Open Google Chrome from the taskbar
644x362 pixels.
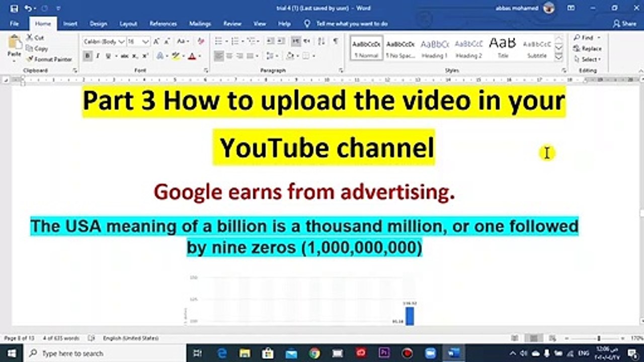315,353
